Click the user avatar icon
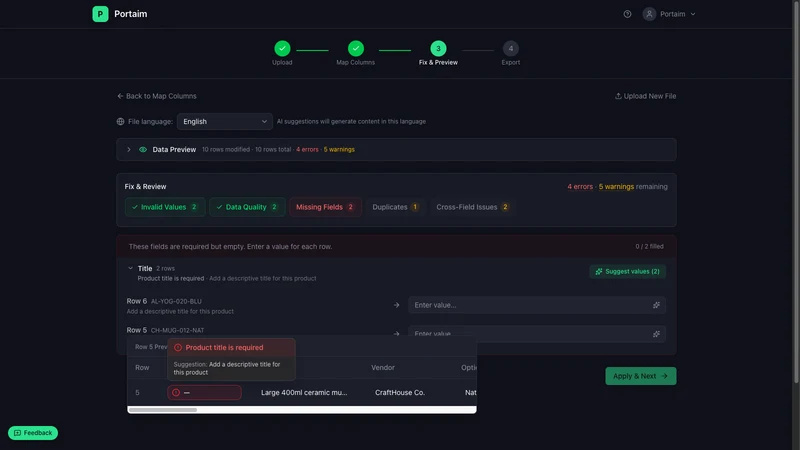The width and height of the screenshot is (800, 450). 649,14
